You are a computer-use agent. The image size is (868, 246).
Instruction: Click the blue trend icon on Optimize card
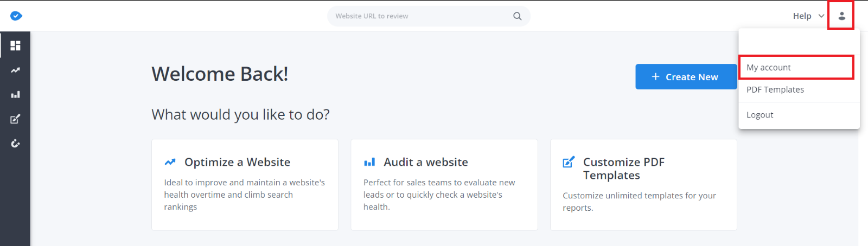pos(170,162)
